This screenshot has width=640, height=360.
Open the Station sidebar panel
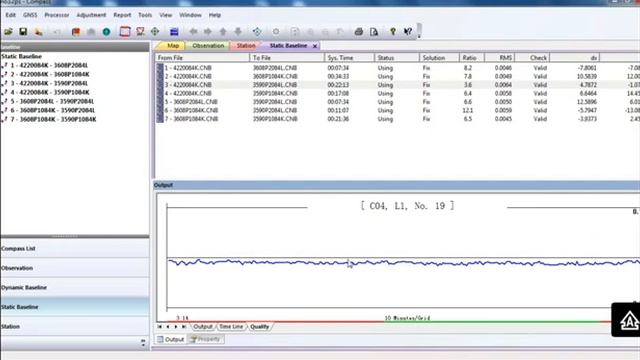pos(75,327)
